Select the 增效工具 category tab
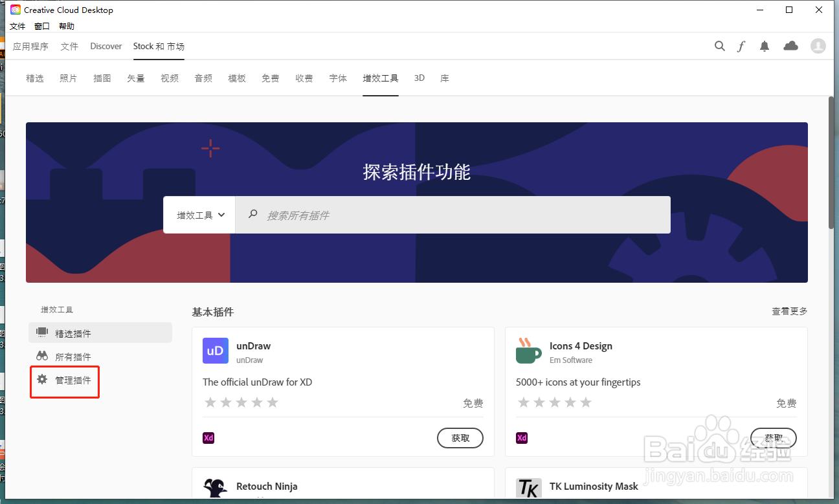The image size is (839, 504). coord(381,78)
